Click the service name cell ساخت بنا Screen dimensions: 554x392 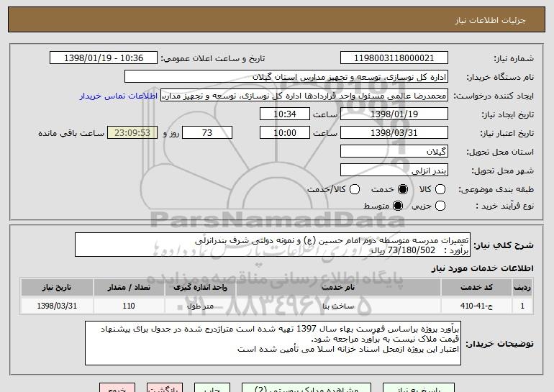point(338,306)
